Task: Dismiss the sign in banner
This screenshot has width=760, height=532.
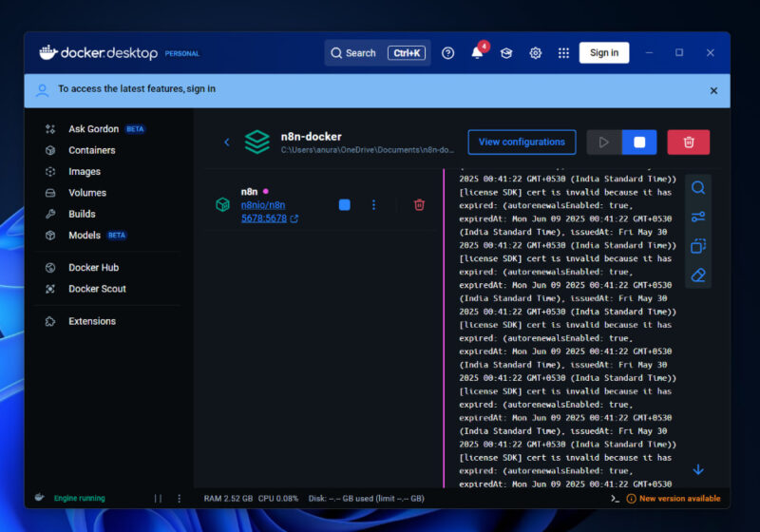Action: click(x=713, y=90)
